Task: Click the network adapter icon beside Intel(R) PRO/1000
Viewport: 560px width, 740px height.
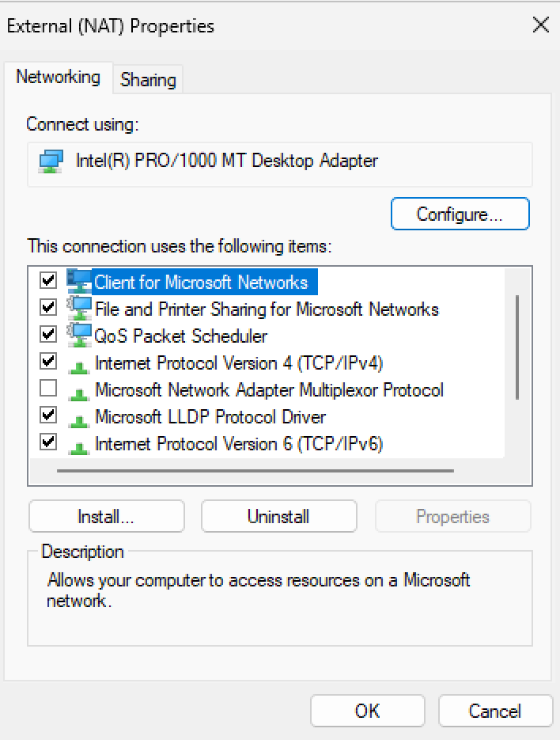Action: [51, 161]
